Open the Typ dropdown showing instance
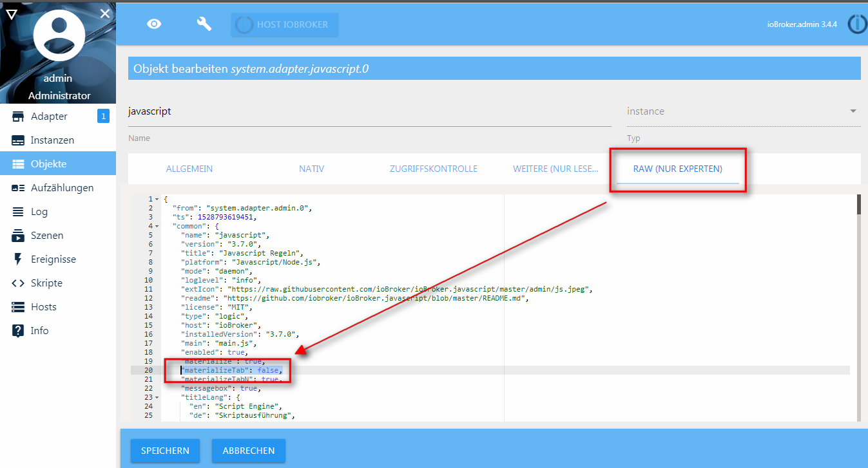The width and height of the screenshot is (868, 468). point(744,111)
